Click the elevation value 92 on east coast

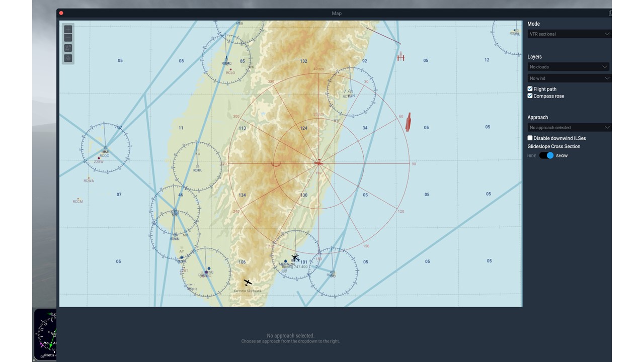[364, 61]
